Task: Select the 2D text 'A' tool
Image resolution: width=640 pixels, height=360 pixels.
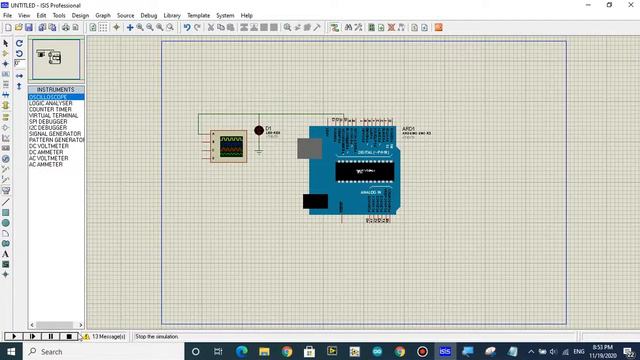Action: [x=5, y=254]
